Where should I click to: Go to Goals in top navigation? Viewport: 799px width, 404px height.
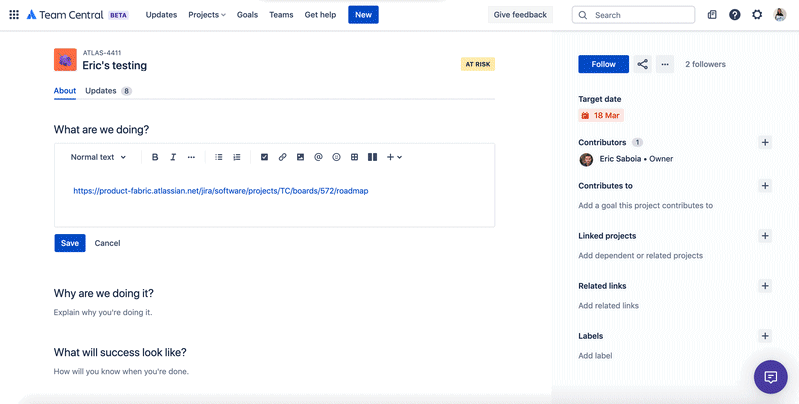click(x=247, y=15)
